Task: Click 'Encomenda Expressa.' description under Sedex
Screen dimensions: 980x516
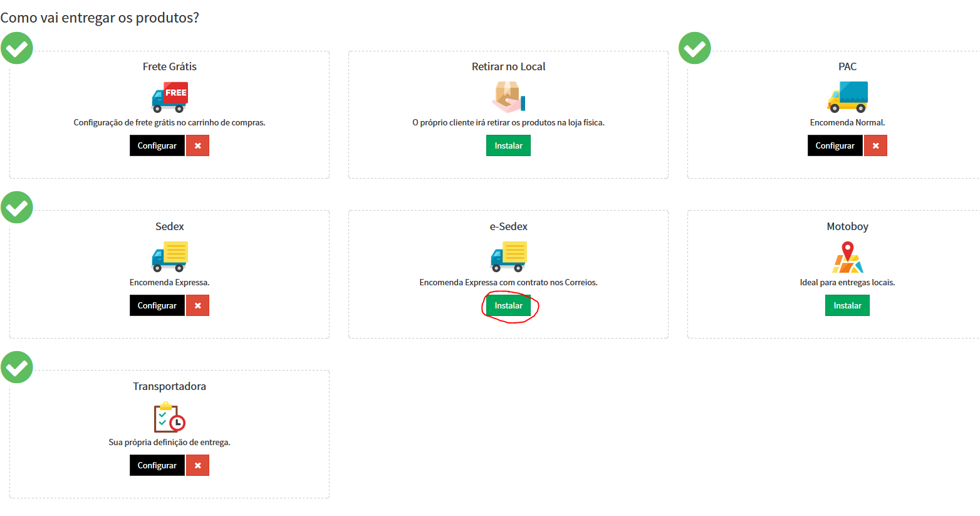Action: point(170,282)
